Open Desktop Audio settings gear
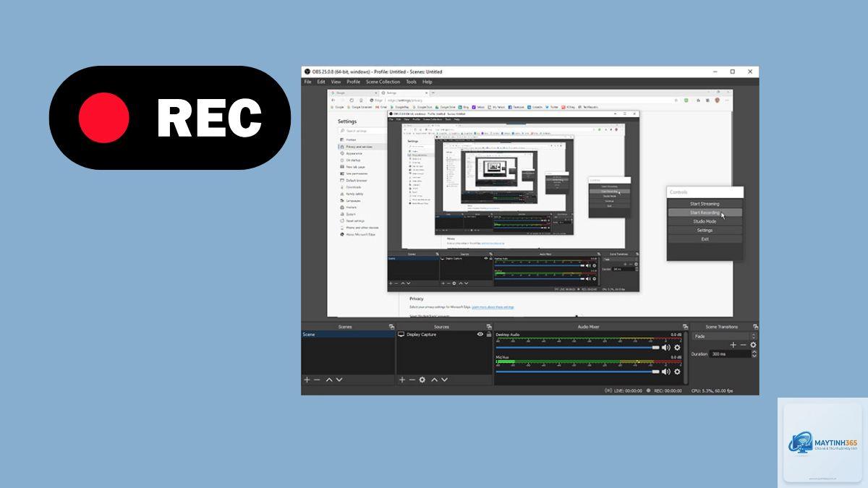The image size is (868, 488). 677,348
